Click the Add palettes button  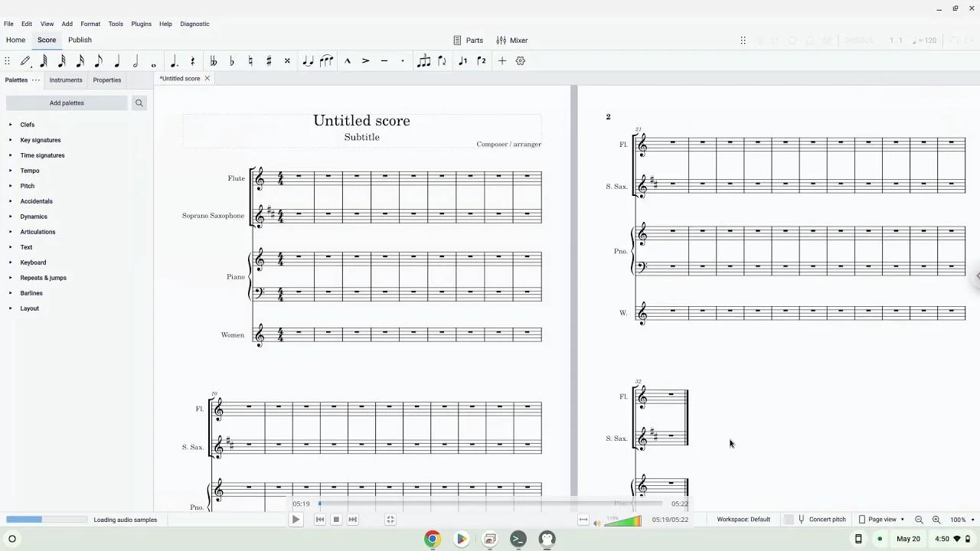point(67,103)
